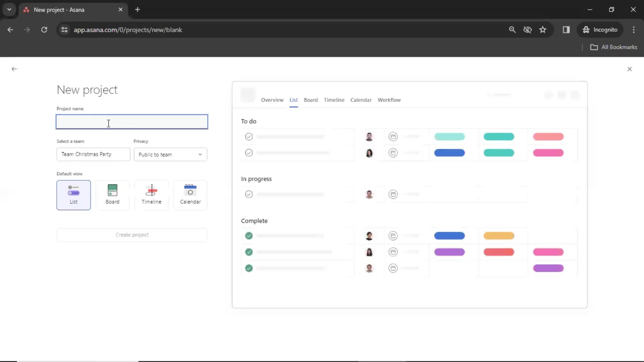Click red tag on second Complete task
The image size is (644, 362).
[x=499, y=252]
